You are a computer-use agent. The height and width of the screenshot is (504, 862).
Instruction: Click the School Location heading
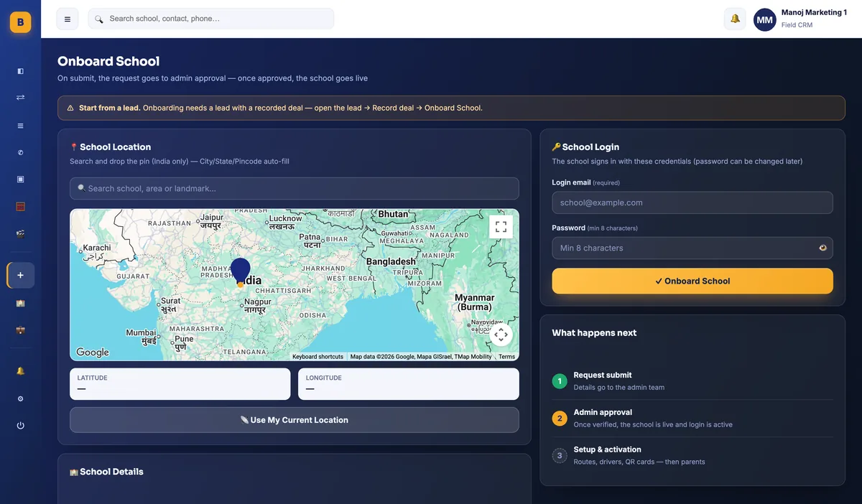(x=110, y=146)
